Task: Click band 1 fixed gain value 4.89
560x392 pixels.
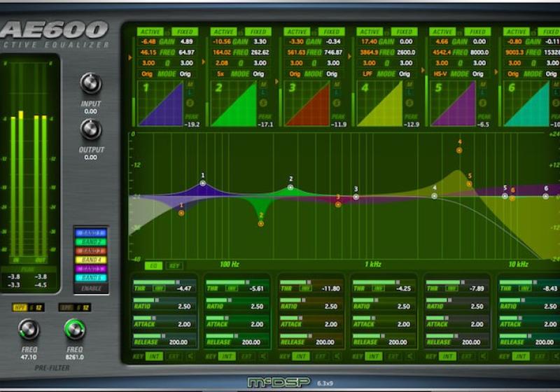Action: pos(186,42)
